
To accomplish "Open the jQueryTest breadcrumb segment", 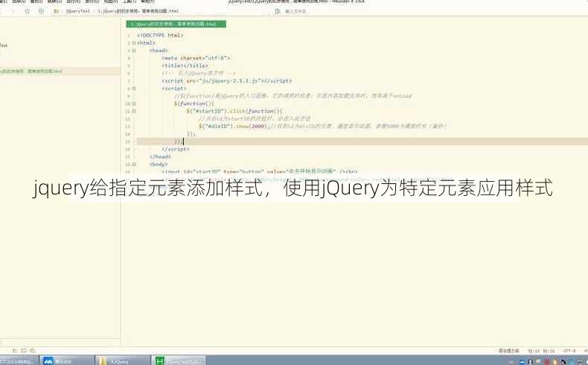I will tap(78, 11).
